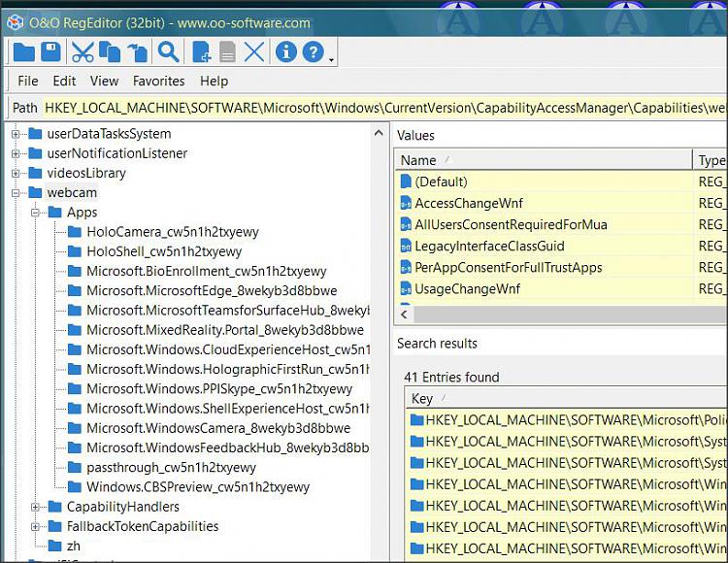
Task: Click the Values list scroll-left arrow
Action: point(404,315)
